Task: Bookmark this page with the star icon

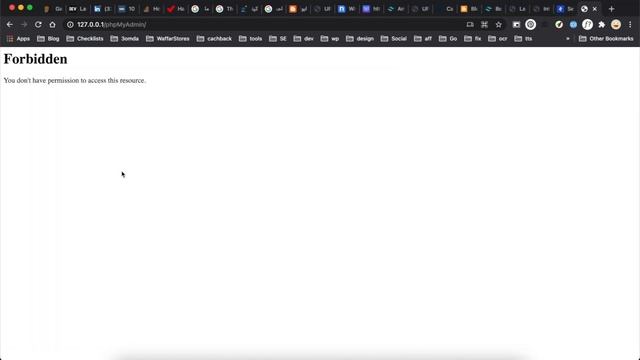Action: [498, 24]
